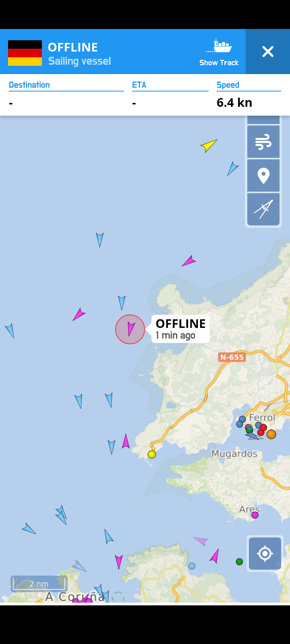The width and height of the screenshot is (290, 644).
Task: Tap the N-655 road label
Action: (232, 357)
